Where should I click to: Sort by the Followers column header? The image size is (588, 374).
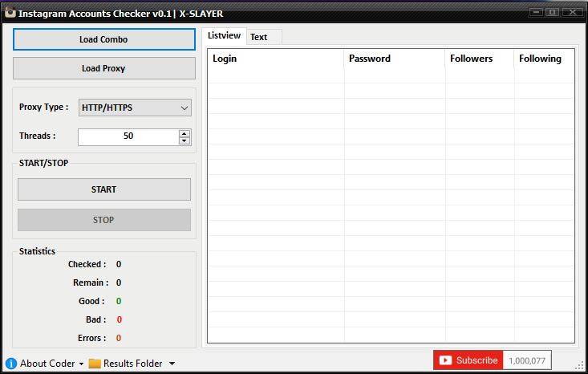480,59
